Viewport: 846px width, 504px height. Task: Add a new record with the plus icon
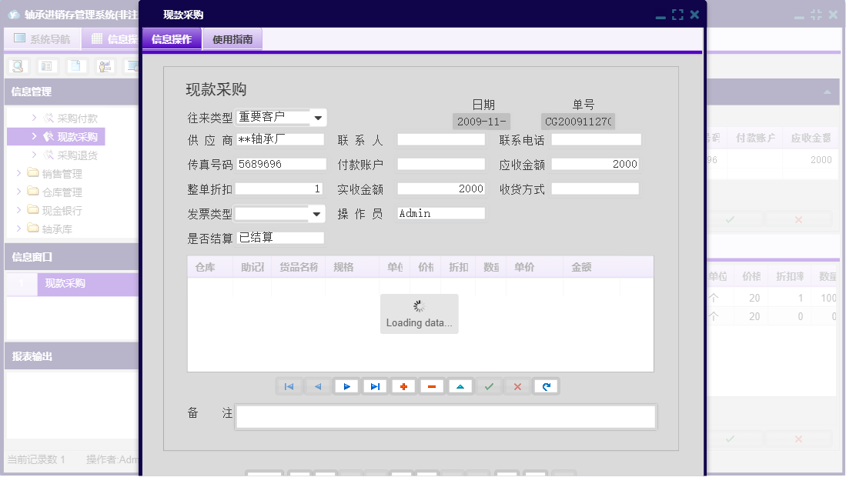[x=403, y=386]
